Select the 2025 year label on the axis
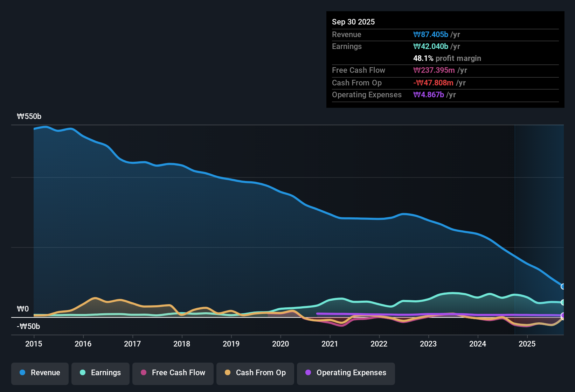 (x=527, y=344)
